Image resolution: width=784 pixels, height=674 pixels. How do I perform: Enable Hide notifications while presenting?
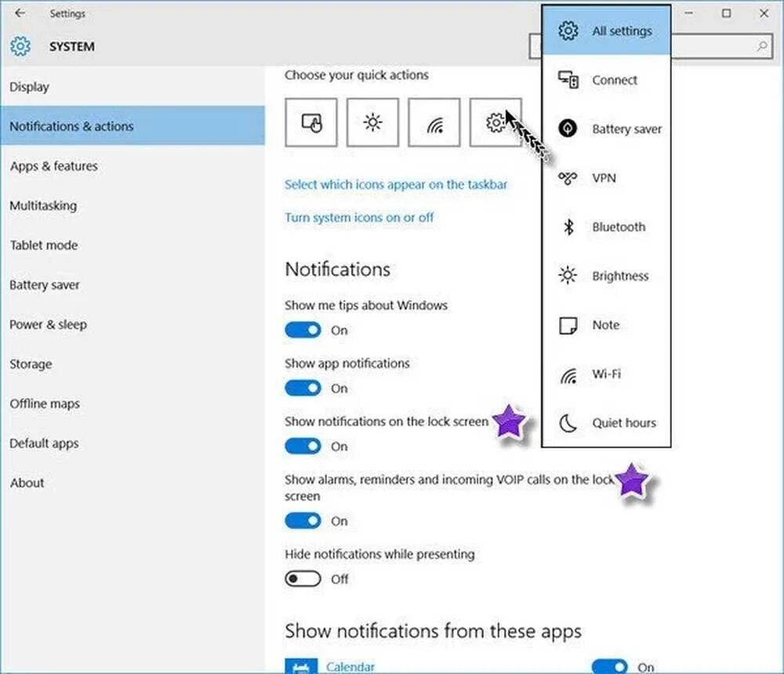pyautogui.click(x=303, y=579)
